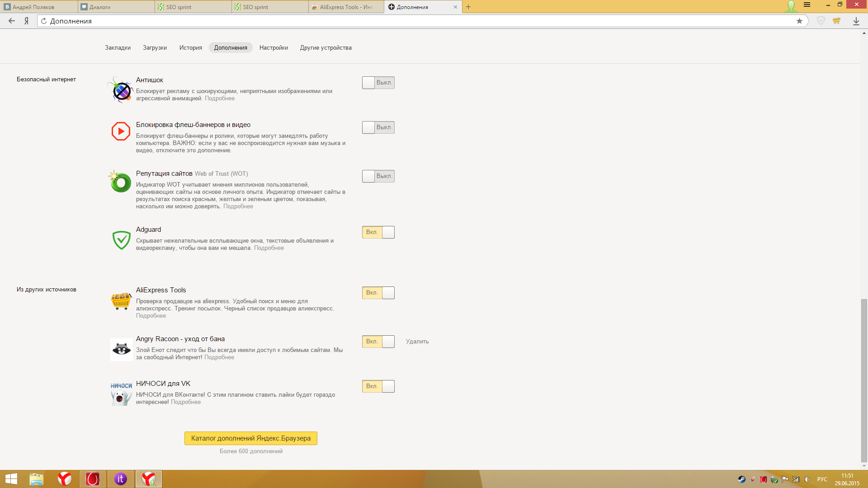Image resolution: width=868 pixels, height=488 pixels.
Task: Open the Настройки section
Action: tap(274, 47)
